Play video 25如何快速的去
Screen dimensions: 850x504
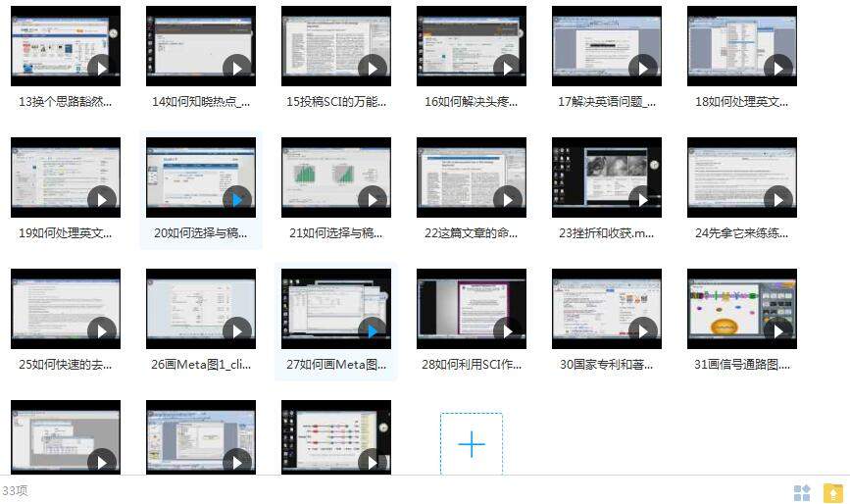coord(102,331)
